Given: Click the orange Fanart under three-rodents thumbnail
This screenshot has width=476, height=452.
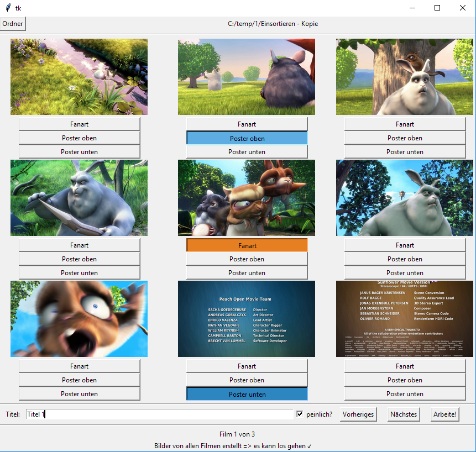Looking at the screenshot, I should tap(247, 245).
